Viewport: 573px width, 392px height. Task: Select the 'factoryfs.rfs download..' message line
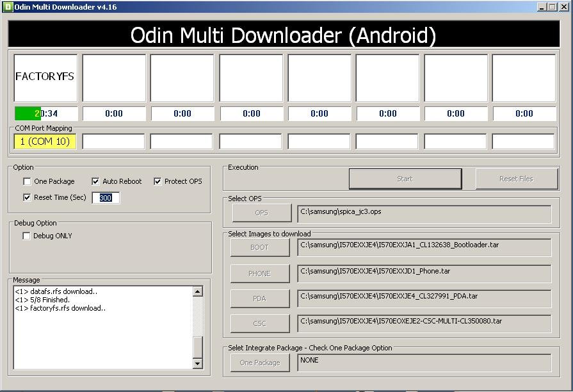[x=60, y=308]
